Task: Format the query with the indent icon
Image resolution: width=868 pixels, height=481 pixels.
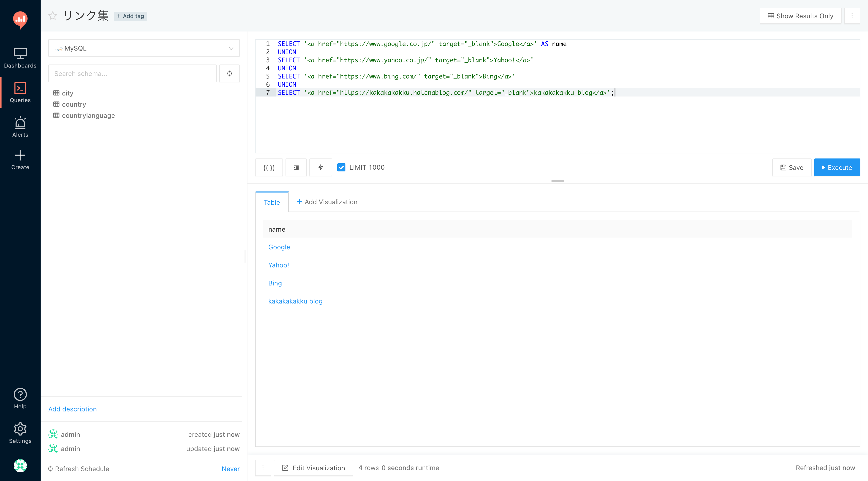Action: 296,168
